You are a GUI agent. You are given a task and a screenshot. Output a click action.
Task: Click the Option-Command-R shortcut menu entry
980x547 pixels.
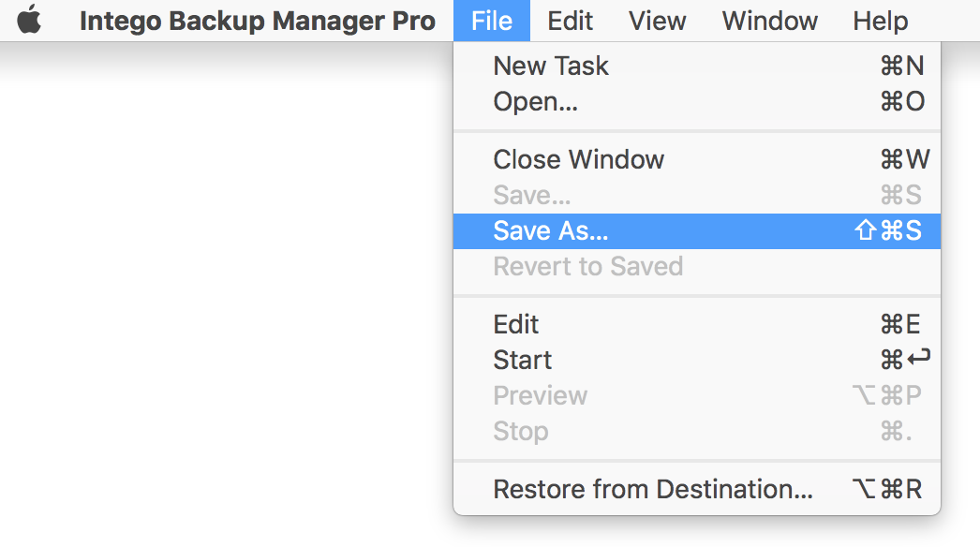(x=697, y=489)
